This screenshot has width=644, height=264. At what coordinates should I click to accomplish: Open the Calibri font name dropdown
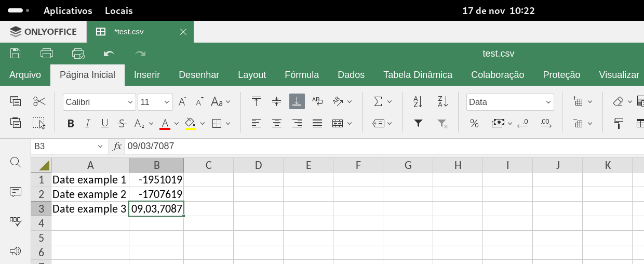(131, 102)
